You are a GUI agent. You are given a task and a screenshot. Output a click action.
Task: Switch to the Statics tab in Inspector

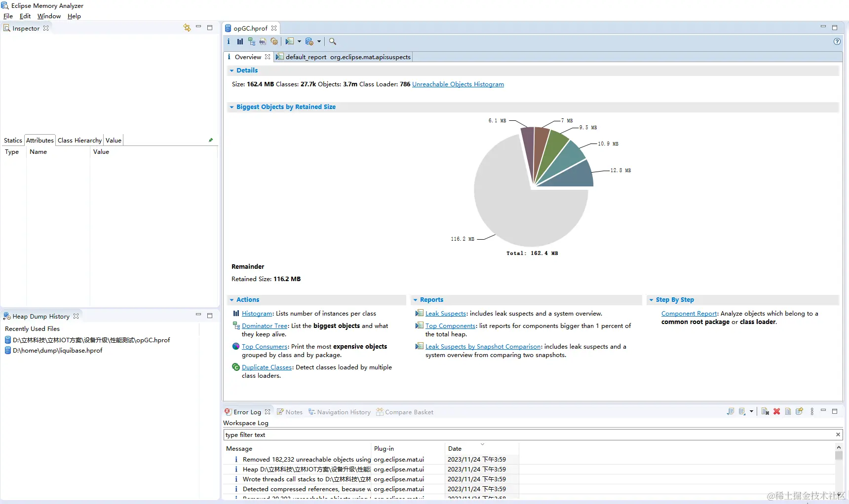[13, 140]
